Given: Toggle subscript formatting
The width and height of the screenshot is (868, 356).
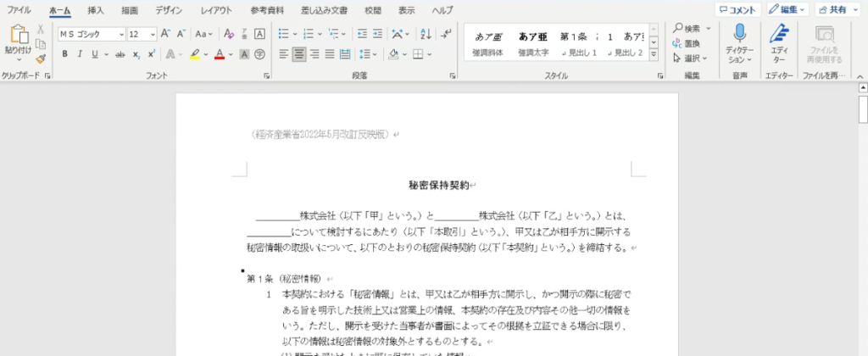Looking at the screenshot, I should pyautogui.click(x=136, y=53).
